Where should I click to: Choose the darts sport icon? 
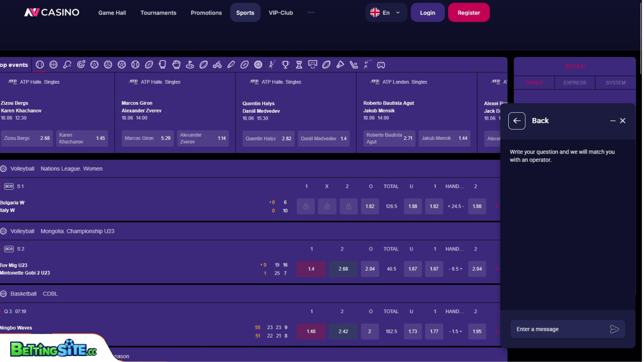tap(81, 65)
